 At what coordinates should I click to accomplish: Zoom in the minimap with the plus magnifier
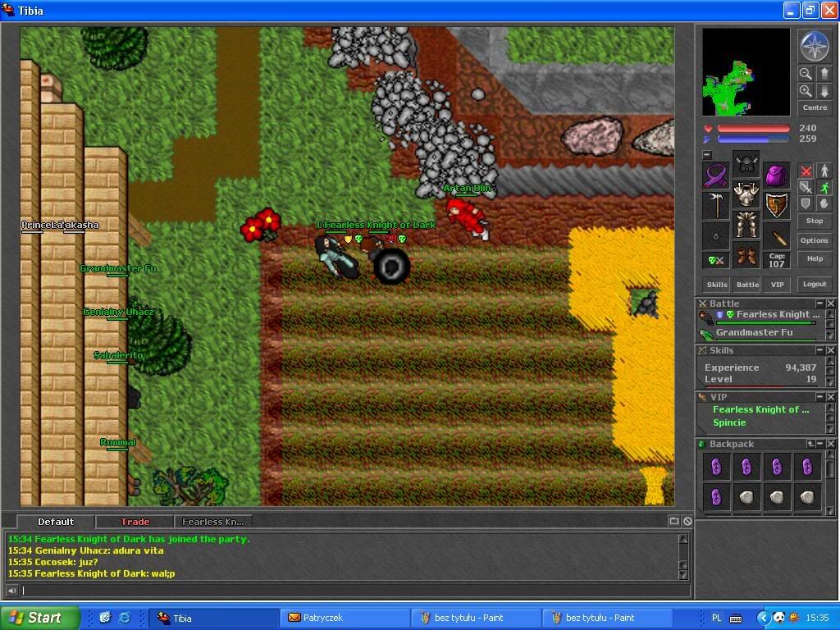(806, 91)
